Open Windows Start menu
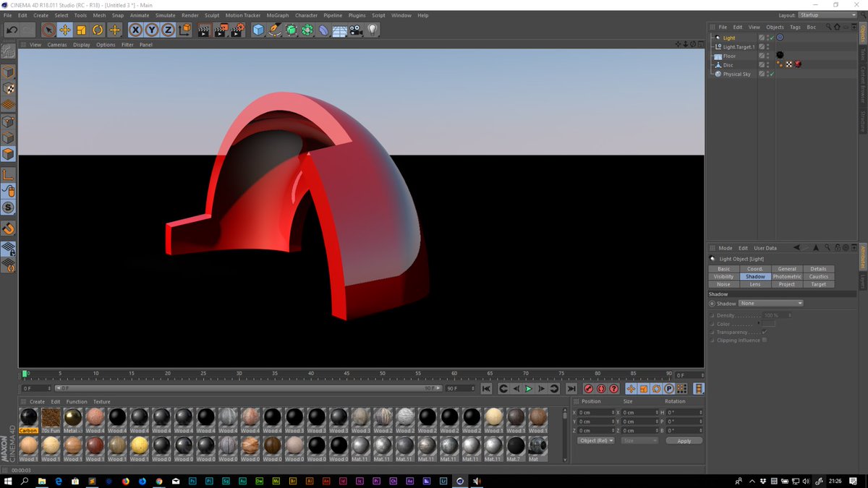868x488 pixels. click(8, 481)
